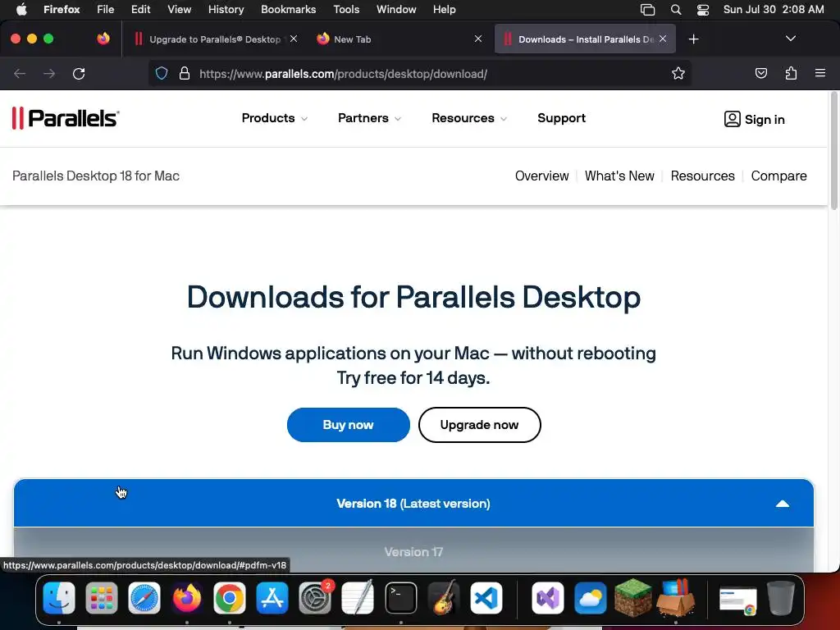Close the Upgrade to Parallels Desktop tab

click(294, 39)
